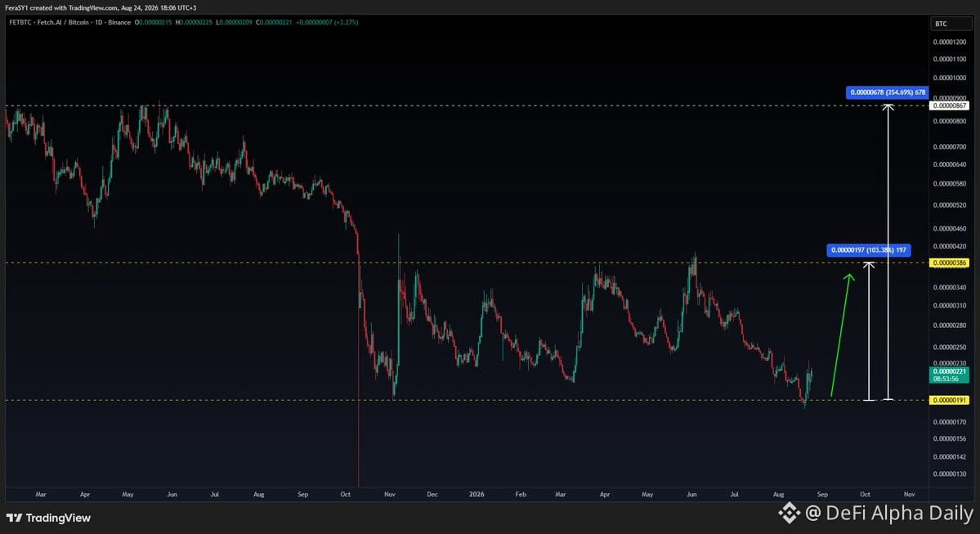Click the 0.00000700 price axis tick
The width and height of the screenshot is (980, 534).
(950, 147)
